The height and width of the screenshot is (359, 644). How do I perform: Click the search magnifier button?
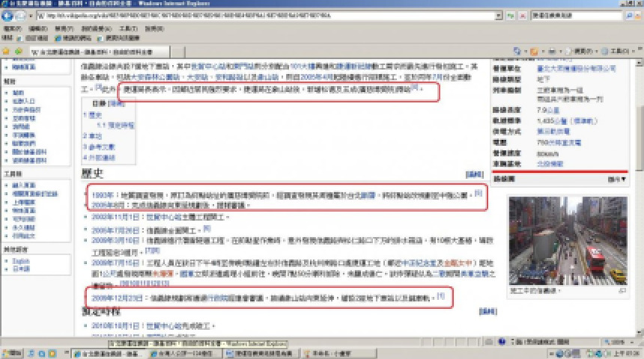629,16
